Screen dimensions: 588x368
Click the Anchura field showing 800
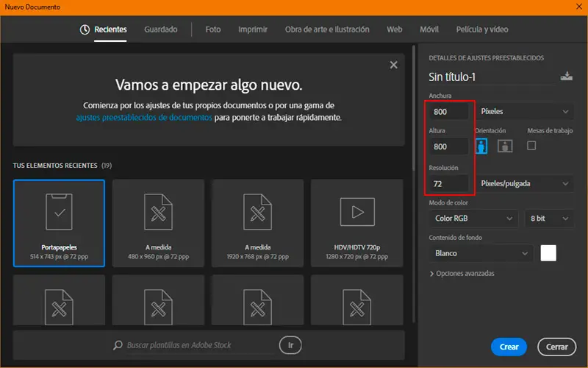point(448,112)
